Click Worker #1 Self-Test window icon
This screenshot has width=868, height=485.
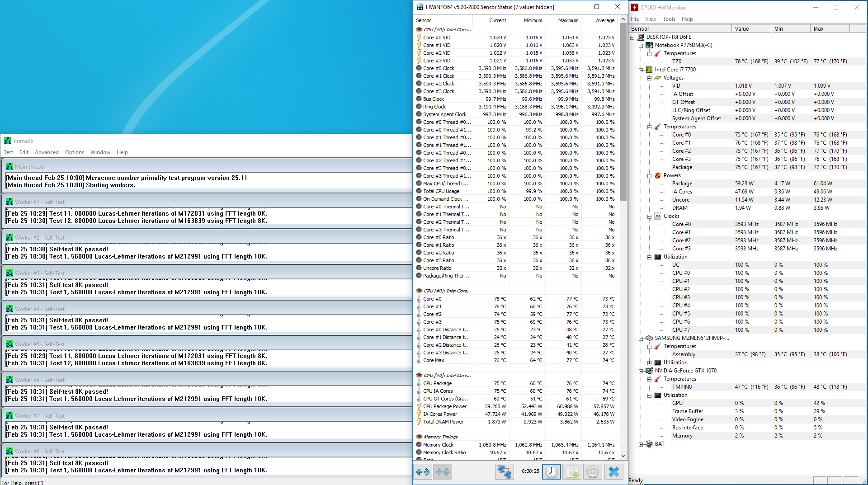[9, 202]
